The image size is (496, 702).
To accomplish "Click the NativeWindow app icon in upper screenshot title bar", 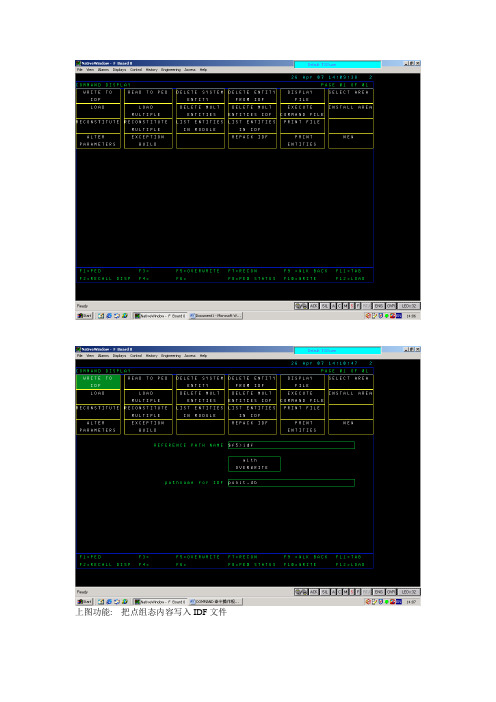I will [78, 64].
